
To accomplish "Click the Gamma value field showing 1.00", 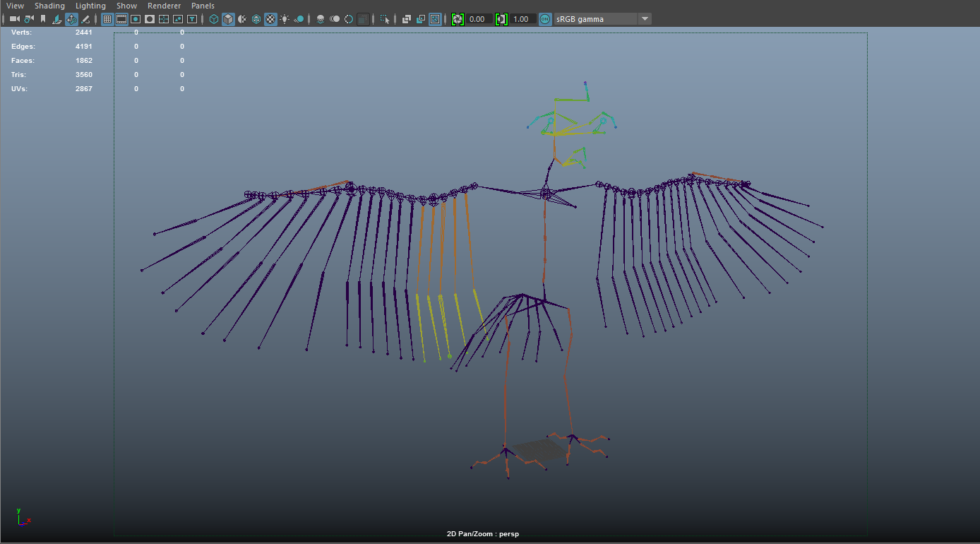I will tap(522, 19).
